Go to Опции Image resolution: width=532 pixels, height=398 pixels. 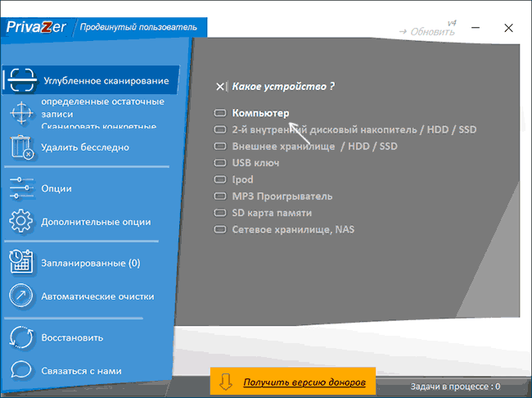click(x=56, y=188)
